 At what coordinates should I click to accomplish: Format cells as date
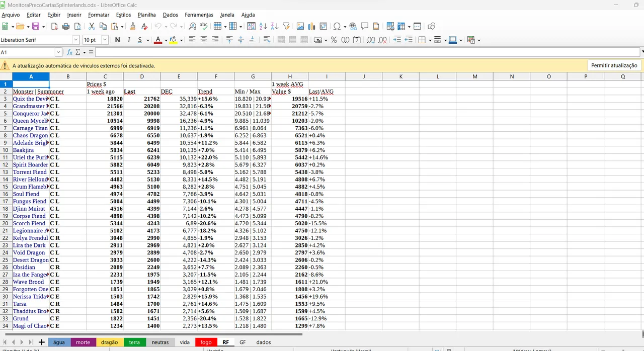point(357,40)
